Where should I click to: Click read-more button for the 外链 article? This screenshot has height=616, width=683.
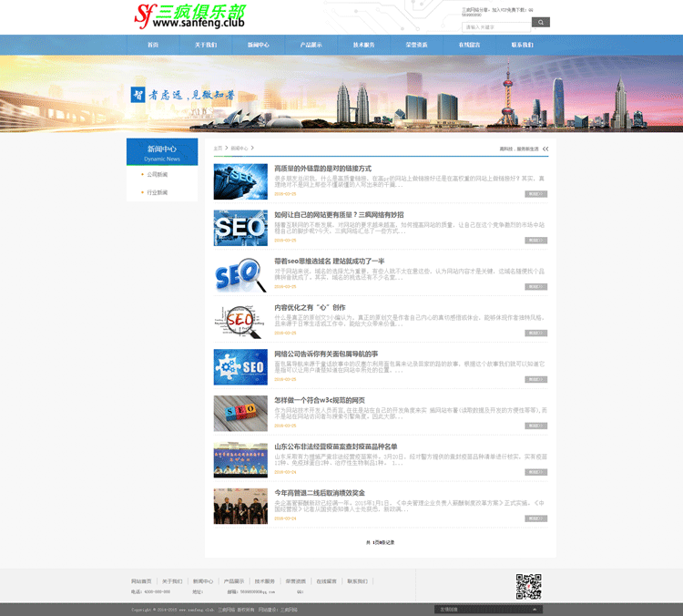coord(535,194)
